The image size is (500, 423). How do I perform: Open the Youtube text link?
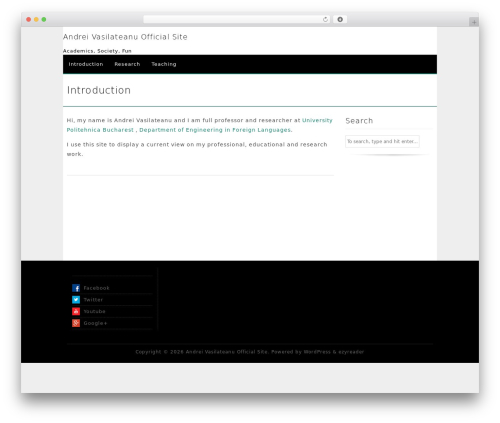tap(94, 311)
